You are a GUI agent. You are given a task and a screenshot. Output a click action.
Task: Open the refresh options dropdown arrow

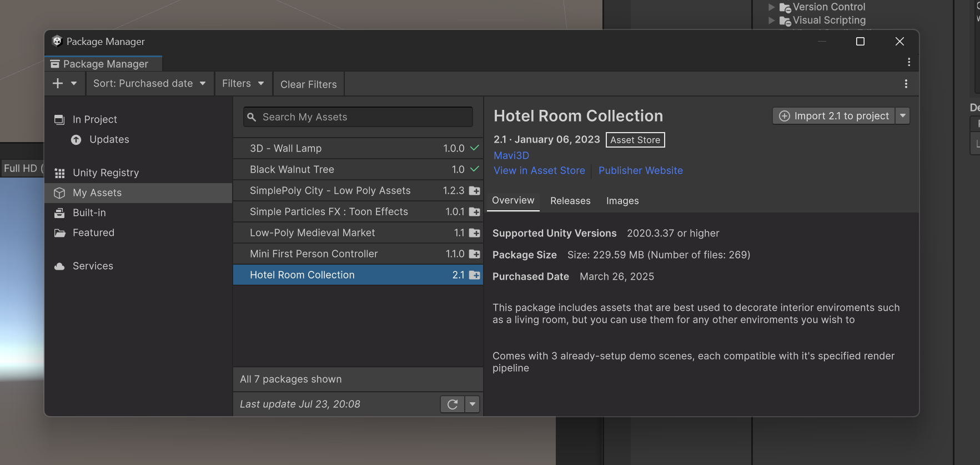tap(473, 405)
